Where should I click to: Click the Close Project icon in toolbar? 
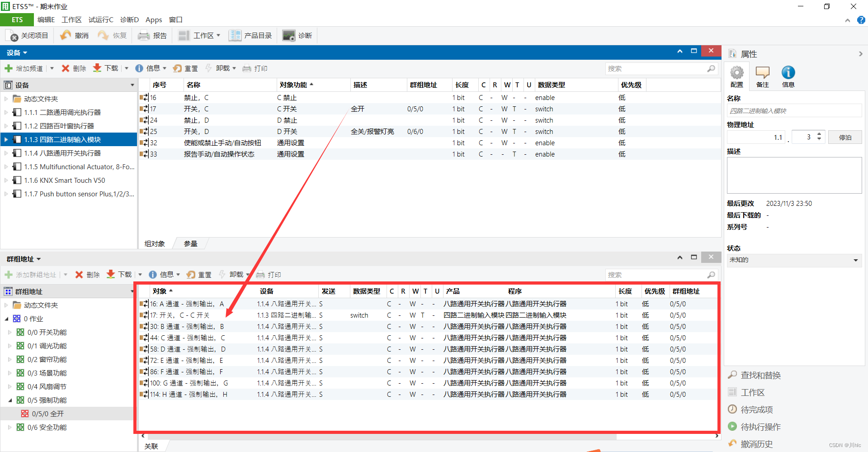click(x=12, y=36)
